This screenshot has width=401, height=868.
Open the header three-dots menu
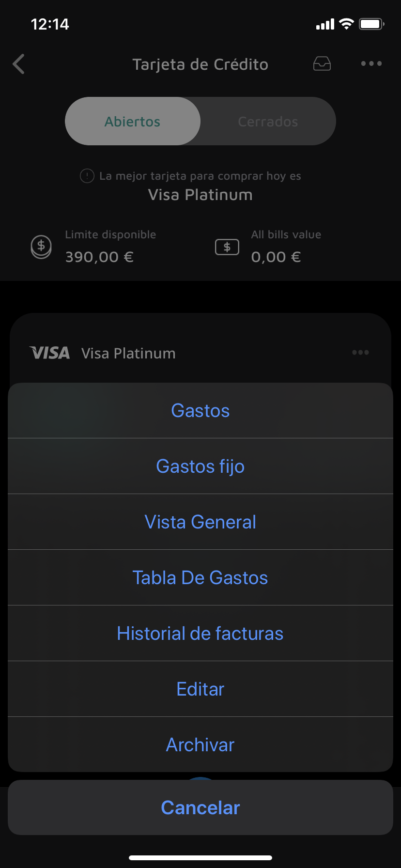click(371, 63)
